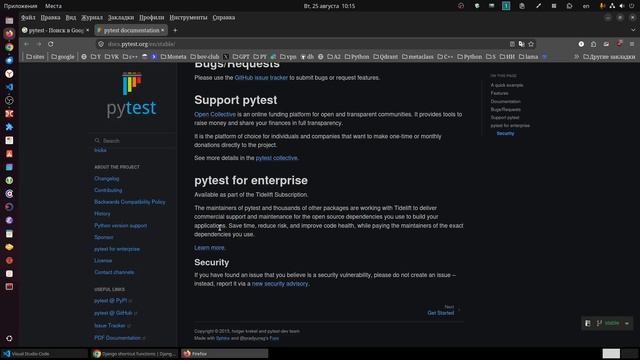Reload the page with the refresh icon
Screen dimensions: 640x360
point(51,44)
